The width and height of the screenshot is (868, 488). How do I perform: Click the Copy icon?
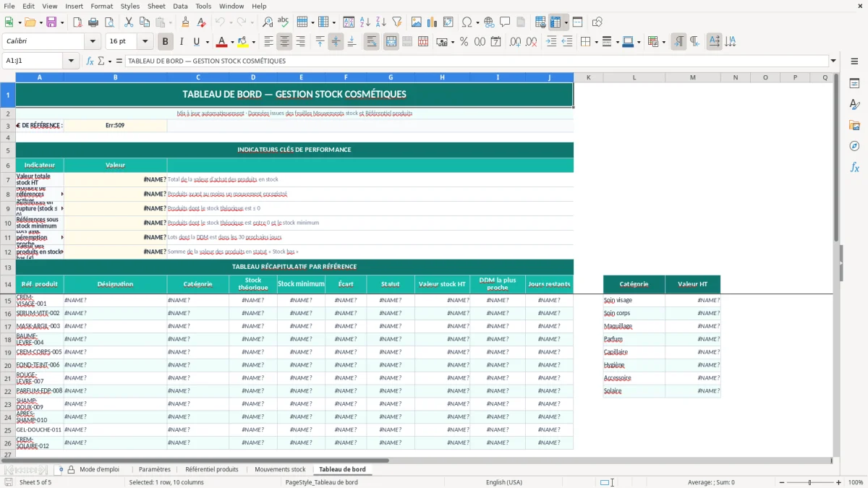coord(144,22)
